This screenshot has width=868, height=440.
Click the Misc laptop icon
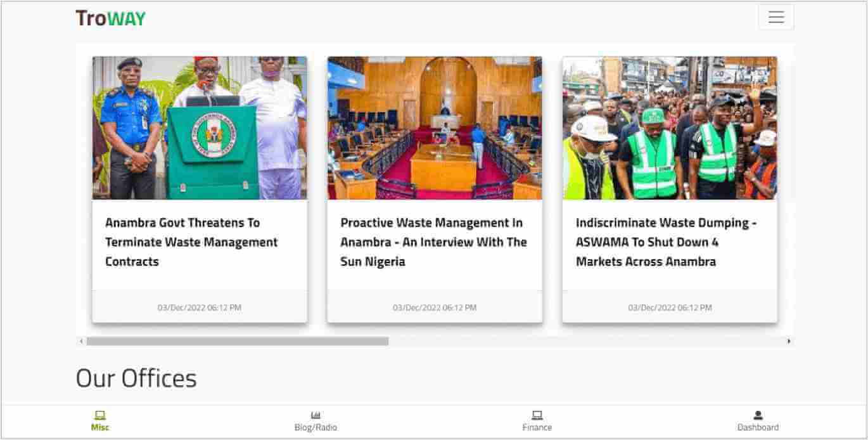tap(100, 416)
